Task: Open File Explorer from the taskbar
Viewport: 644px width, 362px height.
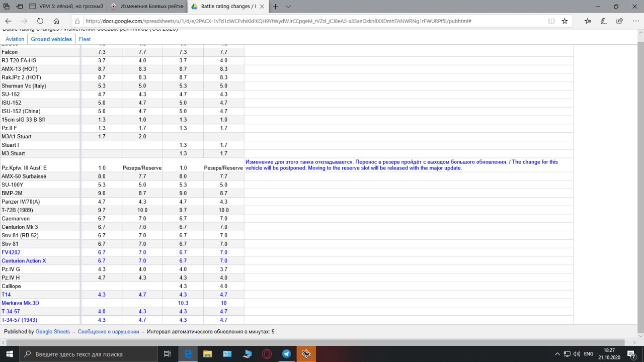Action: (207, 354)
